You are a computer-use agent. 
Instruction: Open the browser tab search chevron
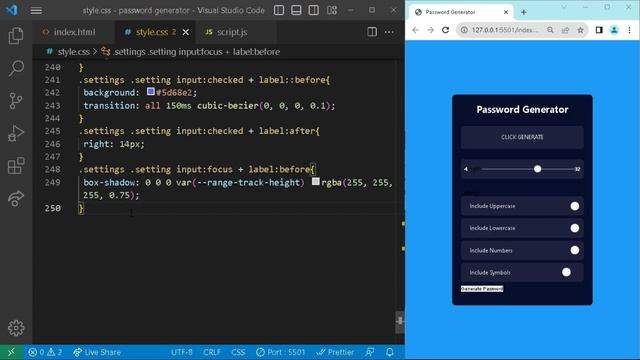(x=564, y=7)
